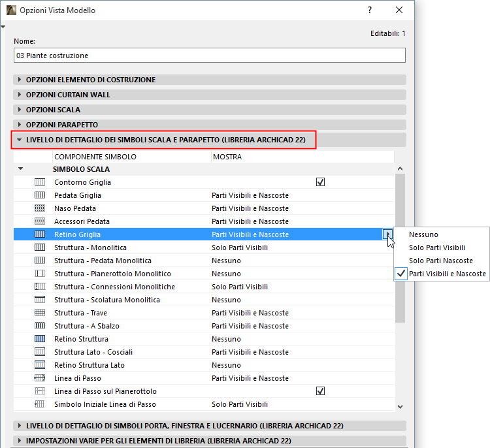
Task: Click Simbolo Iniziale Linea di Passo's value
Action: [x=240, y=404]
